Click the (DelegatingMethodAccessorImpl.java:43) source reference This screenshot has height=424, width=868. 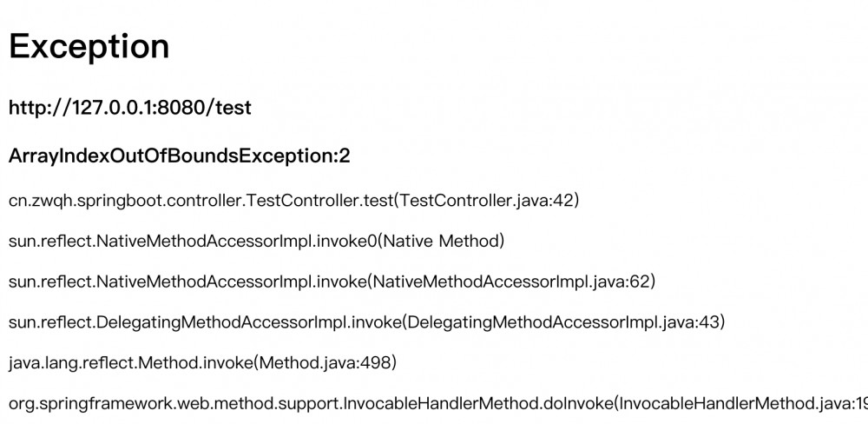pyautogui.click(x=562, y=322)
